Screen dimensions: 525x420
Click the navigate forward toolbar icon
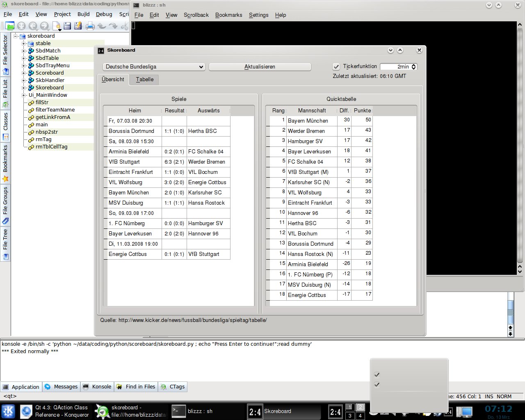tap(44, 26)
